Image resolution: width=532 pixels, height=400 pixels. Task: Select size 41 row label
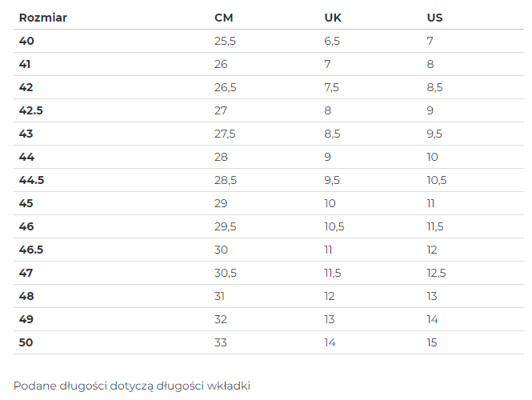coord(25,64)
